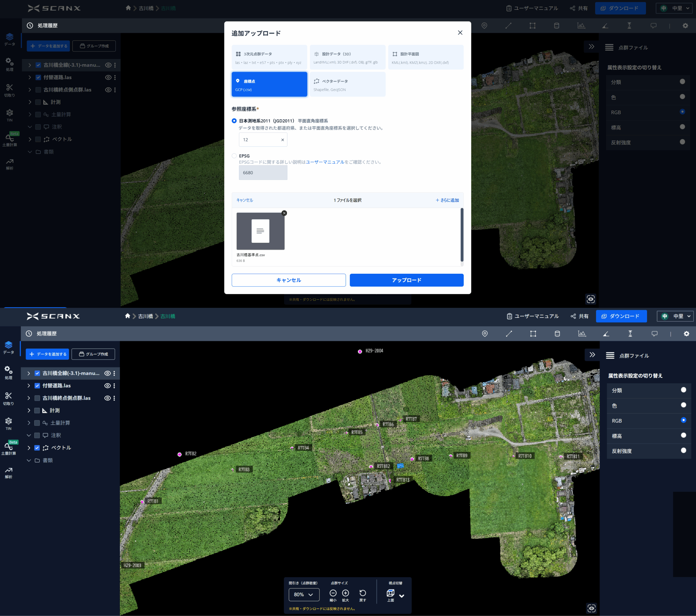Uncheck the ticked ベクトル layer checkbox
The image size is (696, 616).
pos(37,448)
